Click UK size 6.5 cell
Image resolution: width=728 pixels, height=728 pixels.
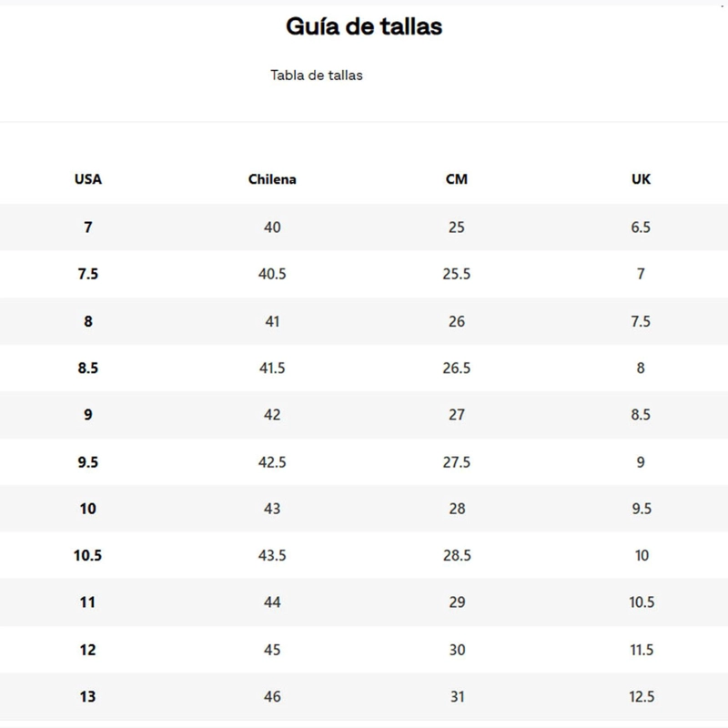[641, 227]
